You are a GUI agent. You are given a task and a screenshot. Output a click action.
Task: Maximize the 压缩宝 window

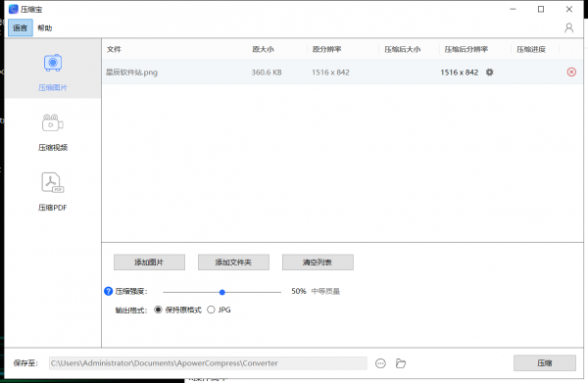(541, 9)
